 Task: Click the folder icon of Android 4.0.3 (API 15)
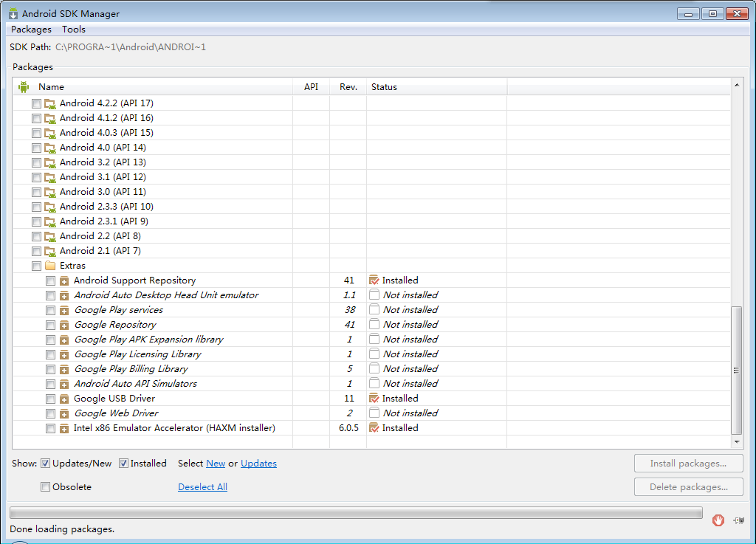click(50, 133)
